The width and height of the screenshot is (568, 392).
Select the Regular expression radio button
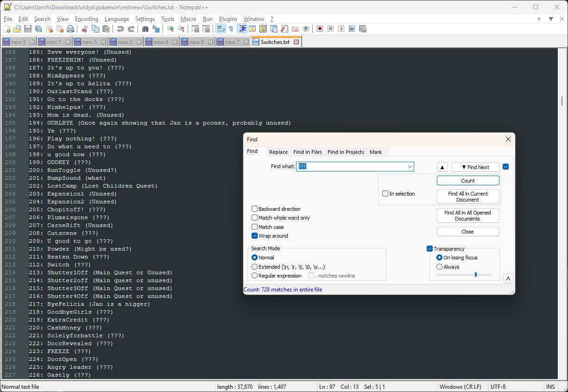(254, 276)
